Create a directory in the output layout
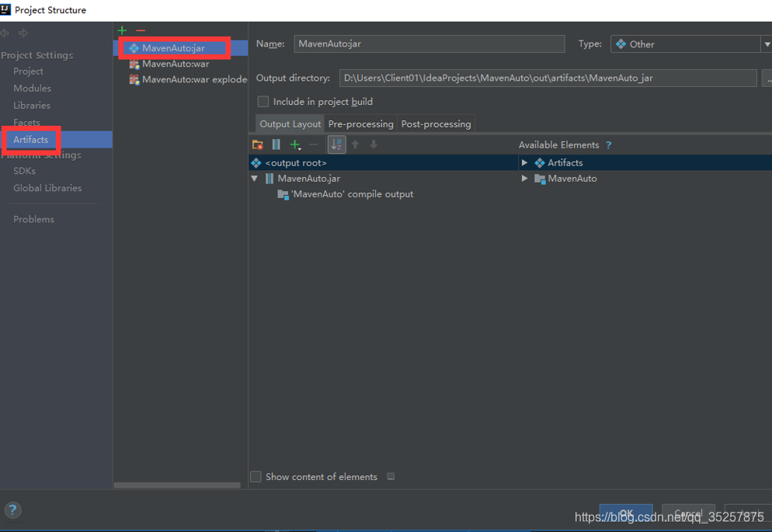 point(258,144)
